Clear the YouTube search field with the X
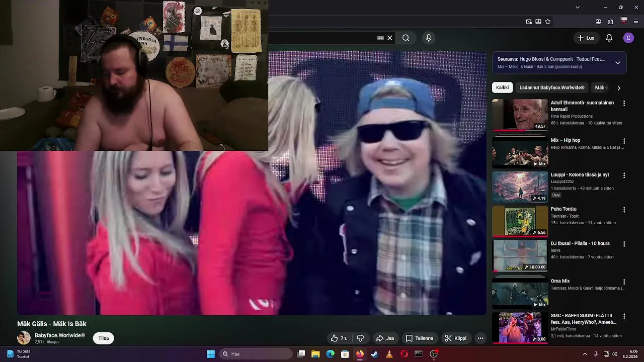The width and height of the screenshot is (644, 362). click(x=389, y=38)
